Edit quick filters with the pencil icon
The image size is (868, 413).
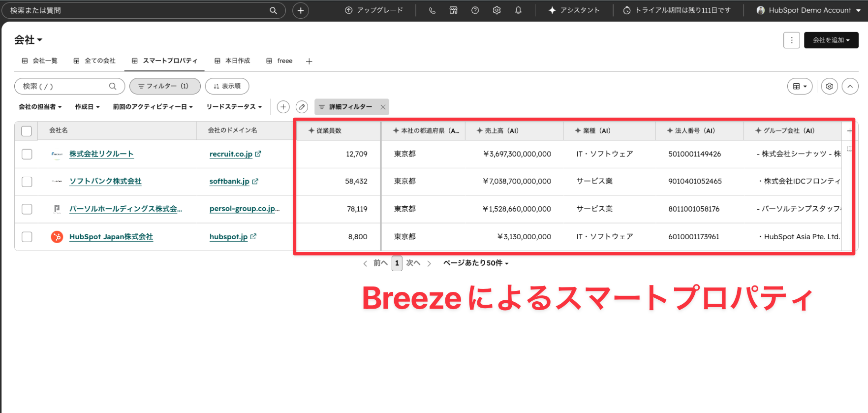[302, 107]
